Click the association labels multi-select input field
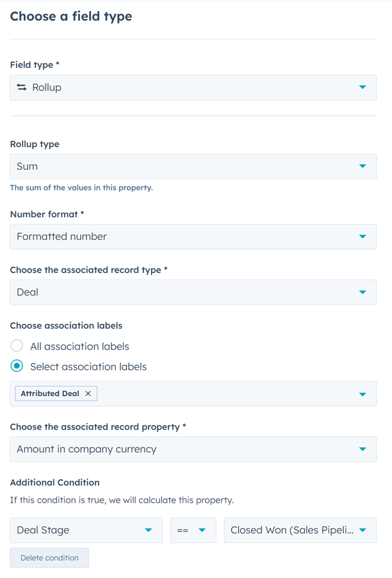Image resolution: width=392 pixels, height=578 pixels. pyautogui.click(x=228, y=394)
